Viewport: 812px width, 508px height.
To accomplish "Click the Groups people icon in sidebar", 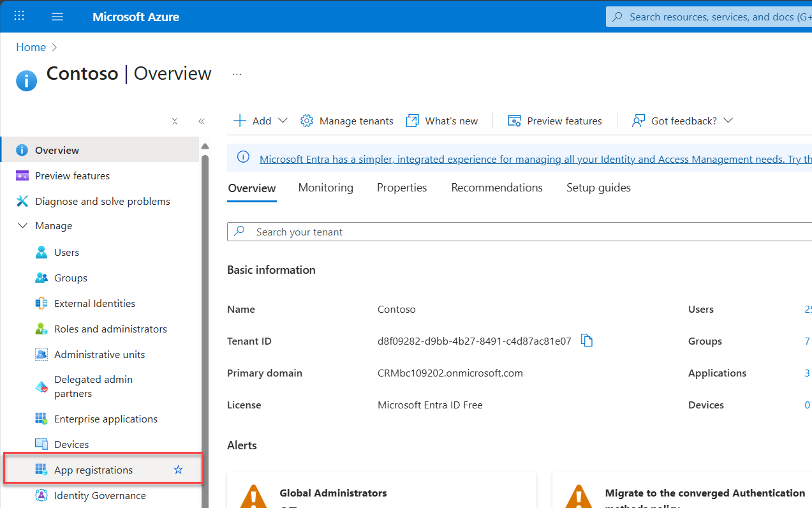I will [x=41, y=278].
